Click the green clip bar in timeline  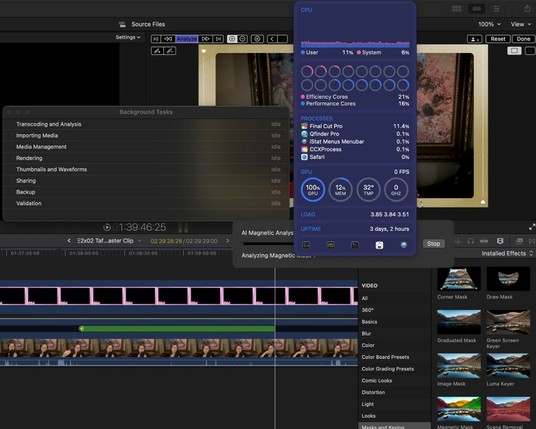(x=177, y=329)
